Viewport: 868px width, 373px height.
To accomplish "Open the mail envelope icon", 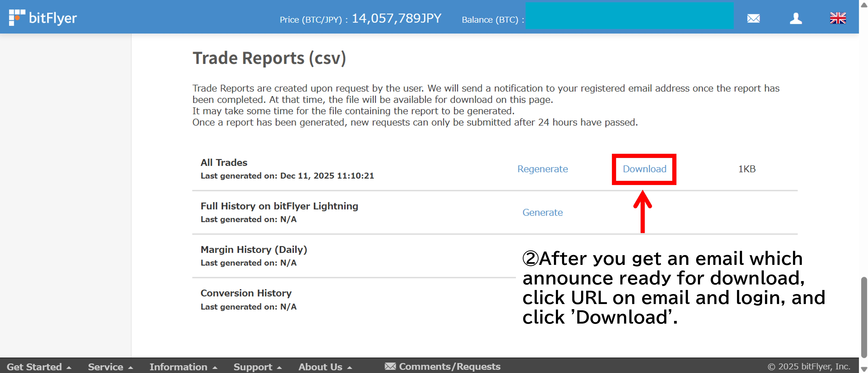I will pyautogui.click(x=753, y=18).
